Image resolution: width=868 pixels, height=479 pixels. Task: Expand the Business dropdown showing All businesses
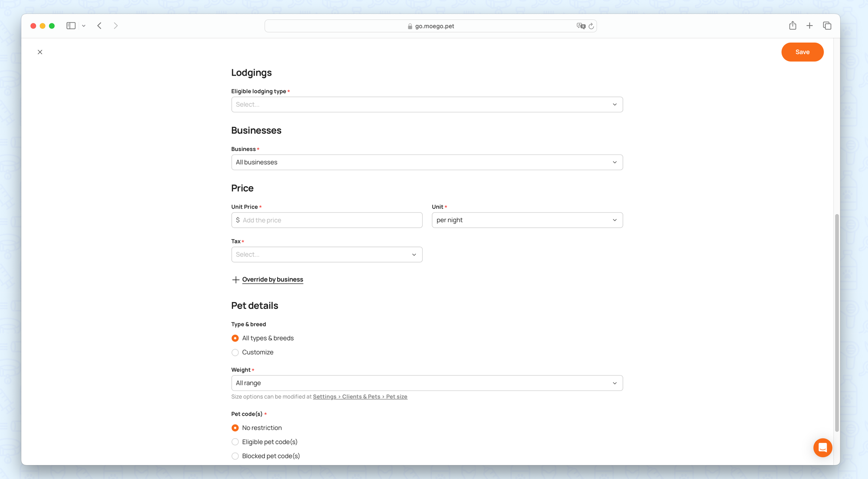tap(427, 162)
